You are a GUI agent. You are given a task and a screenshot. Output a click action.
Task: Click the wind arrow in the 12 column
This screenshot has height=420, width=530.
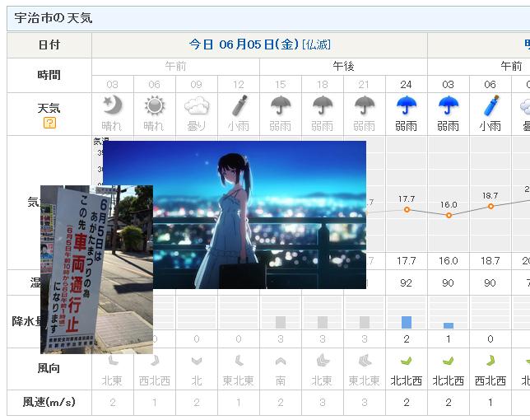[239, 361]
